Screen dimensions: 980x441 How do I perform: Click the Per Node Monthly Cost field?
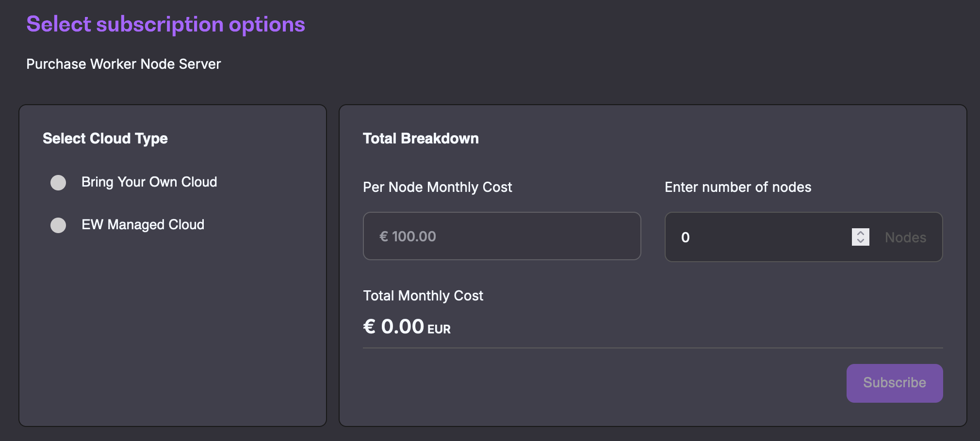point(502,236)
